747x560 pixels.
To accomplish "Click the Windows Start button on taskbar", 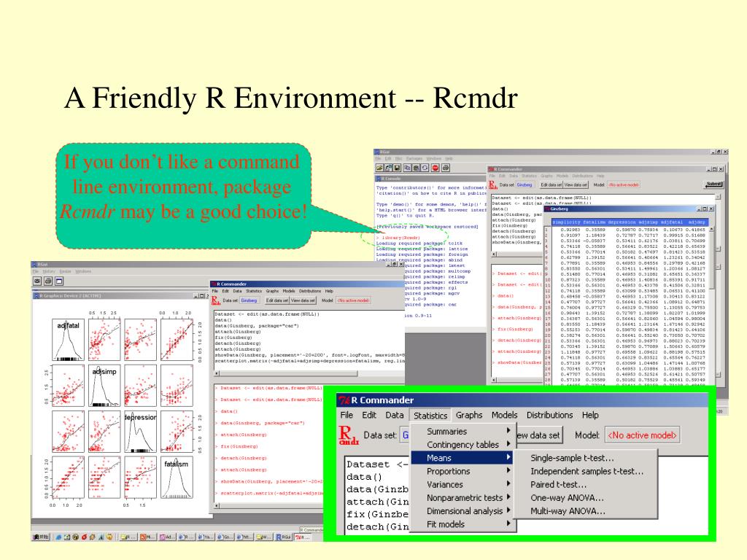I will click(41, 537).
